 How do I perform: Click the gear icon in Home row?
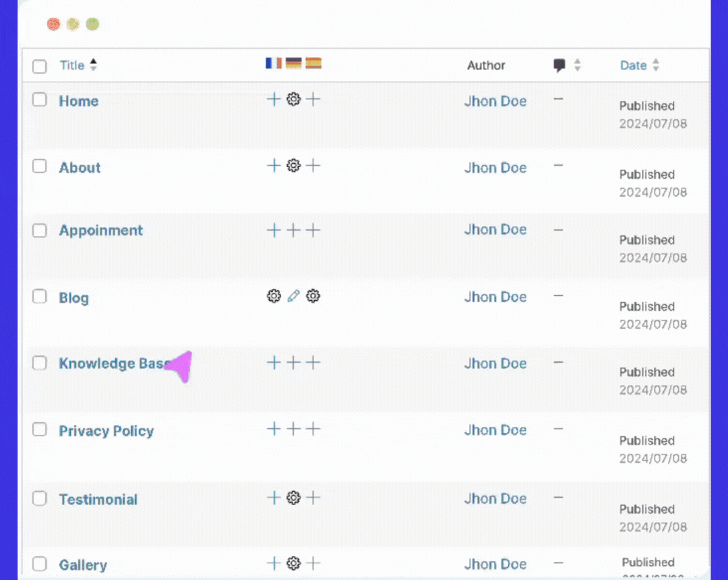293,100
